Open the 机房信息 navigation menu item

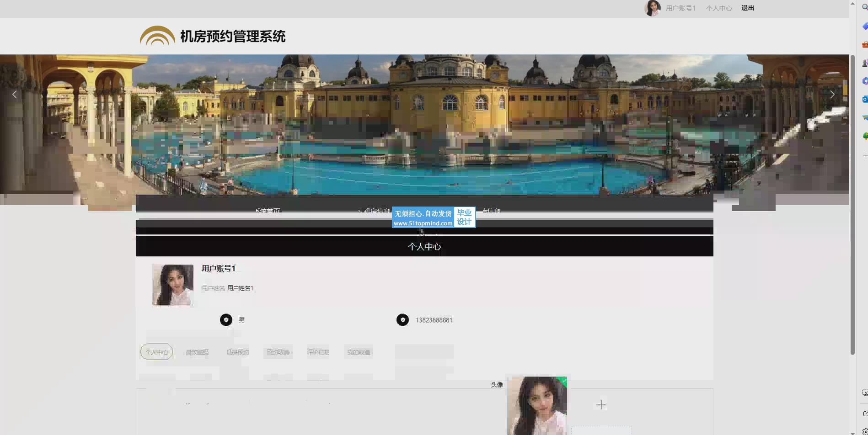[376, 211]
